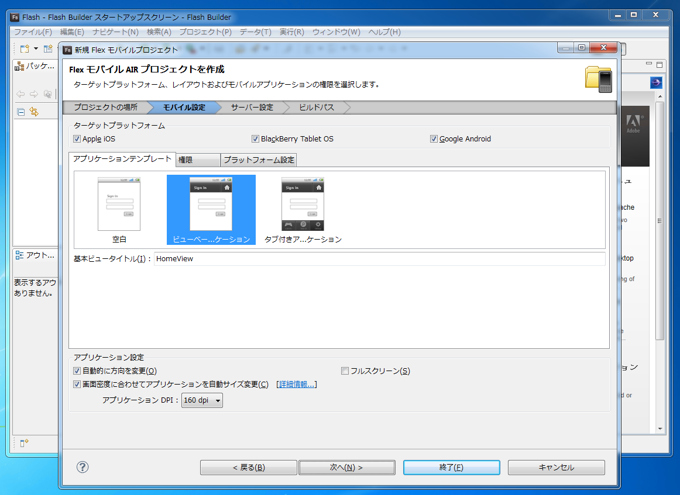Click the fast view icon in status bar
Viewport: 680px width, 495px height.
pyautogui.click(x=24, y=443)
